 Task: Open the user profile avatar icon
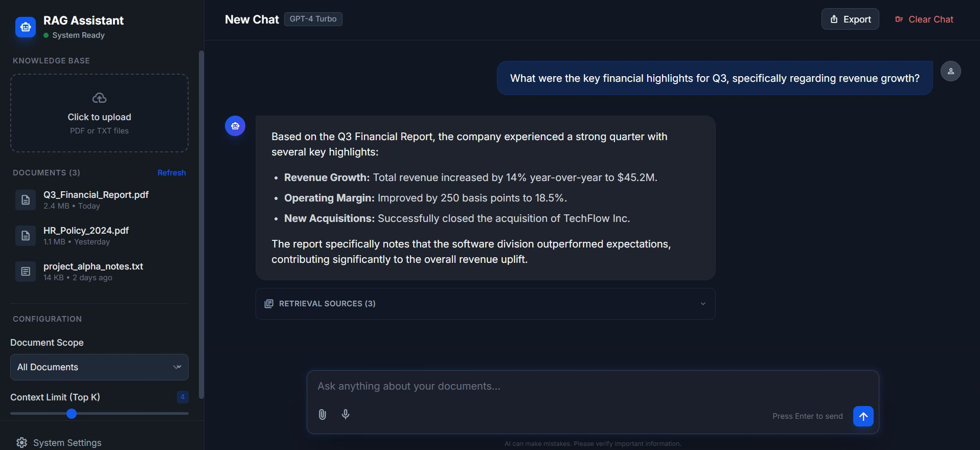(950, 71)
